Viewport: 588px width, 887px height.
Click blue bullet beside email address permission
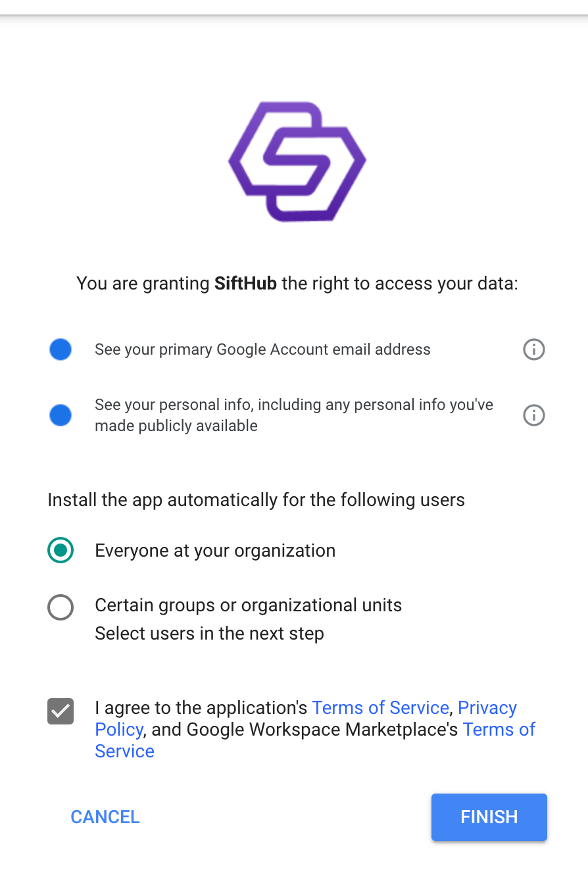coord(61,349)
